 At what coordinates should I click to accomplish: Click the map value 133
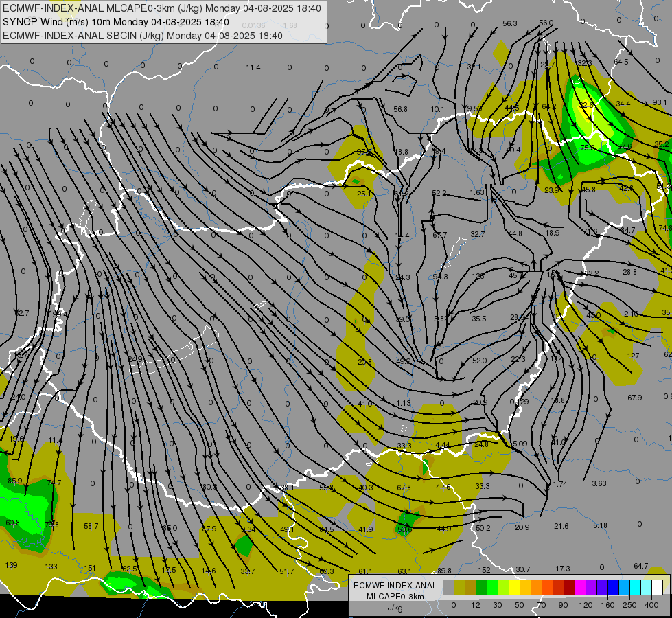coord(51,566)
